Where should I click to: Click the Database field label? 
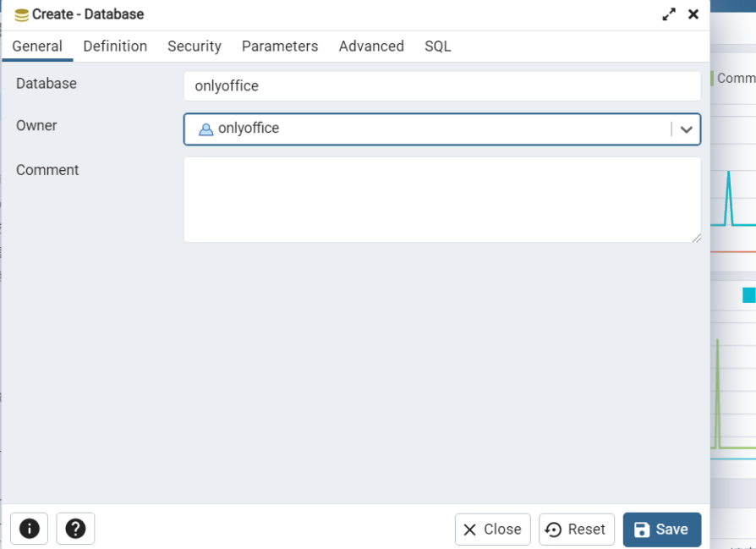click(x=47, y=84)
